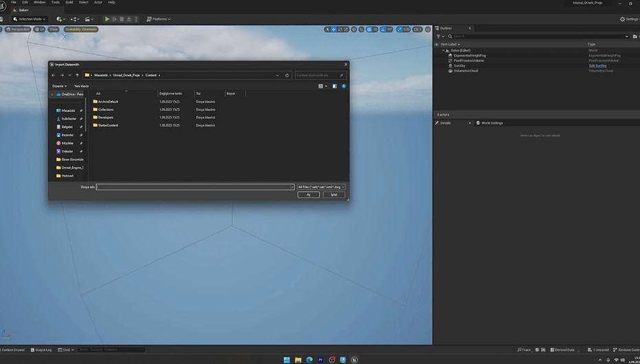Open camera speed setting in viewport

click(417, 30)
